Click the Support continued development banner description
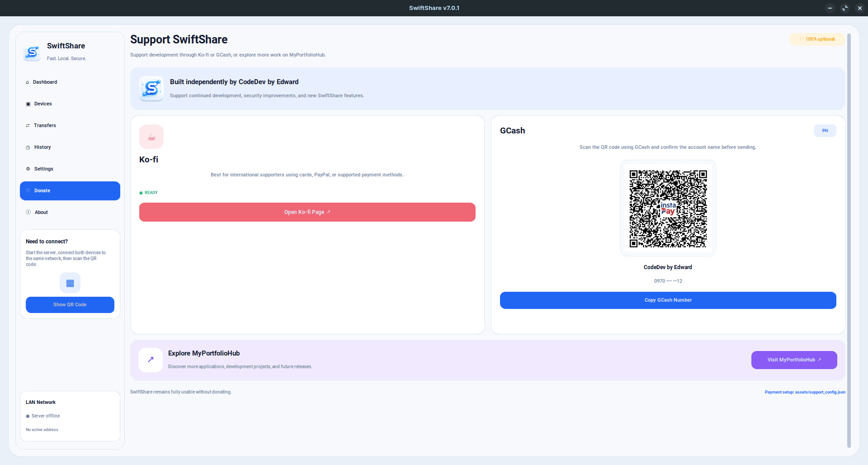Viewport: 868px width, 465px height. [267, 96]
